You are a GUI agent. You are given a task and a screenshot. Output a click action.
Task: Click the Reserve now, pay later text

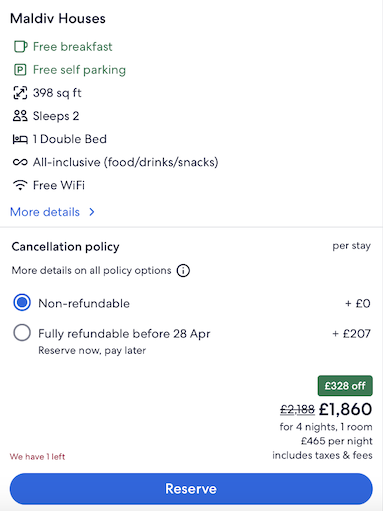pyautogui.click(x=92, y=351)
